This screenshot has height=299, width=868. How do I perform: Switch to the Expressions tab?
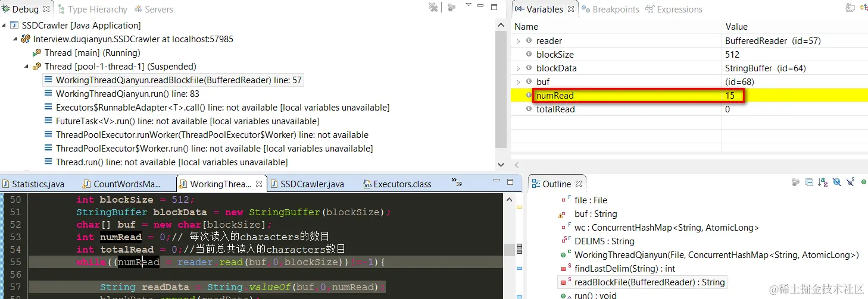(675, 9)
